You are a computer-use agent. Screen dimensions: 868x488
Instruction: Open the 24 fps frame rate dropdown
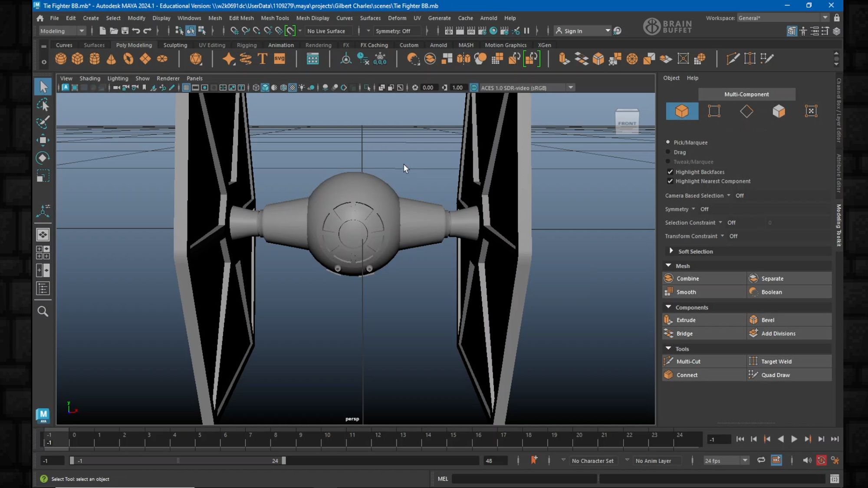745,461
